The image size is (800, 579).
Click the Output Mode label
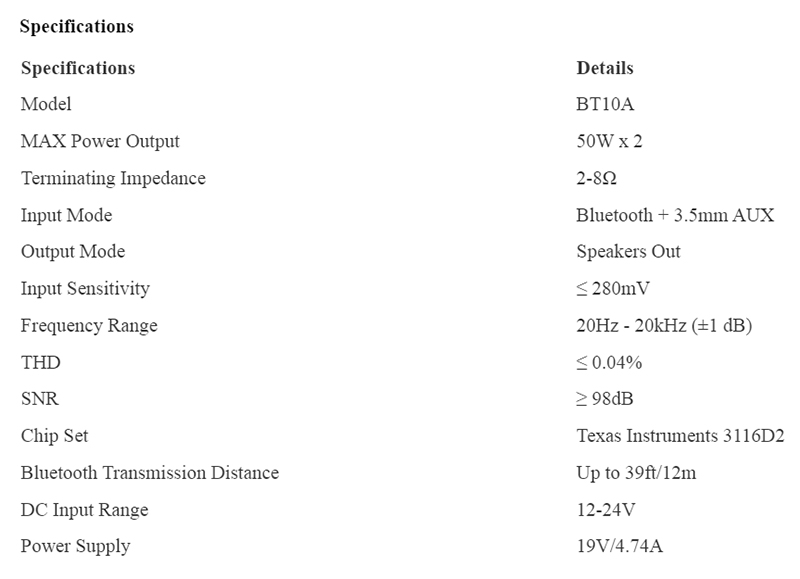pos(73,251)
